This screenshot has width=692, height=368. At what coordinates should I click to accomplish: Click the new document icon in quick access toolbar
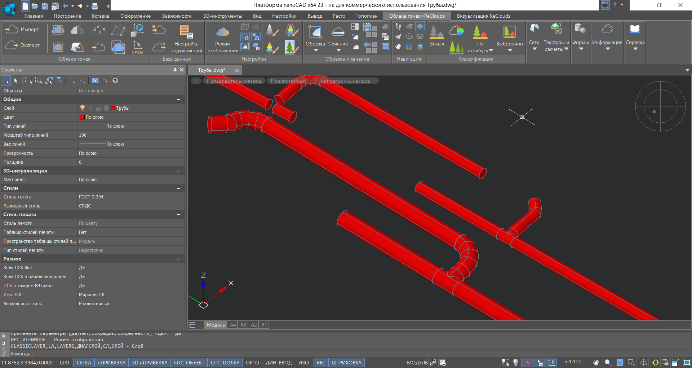[25, 6]
